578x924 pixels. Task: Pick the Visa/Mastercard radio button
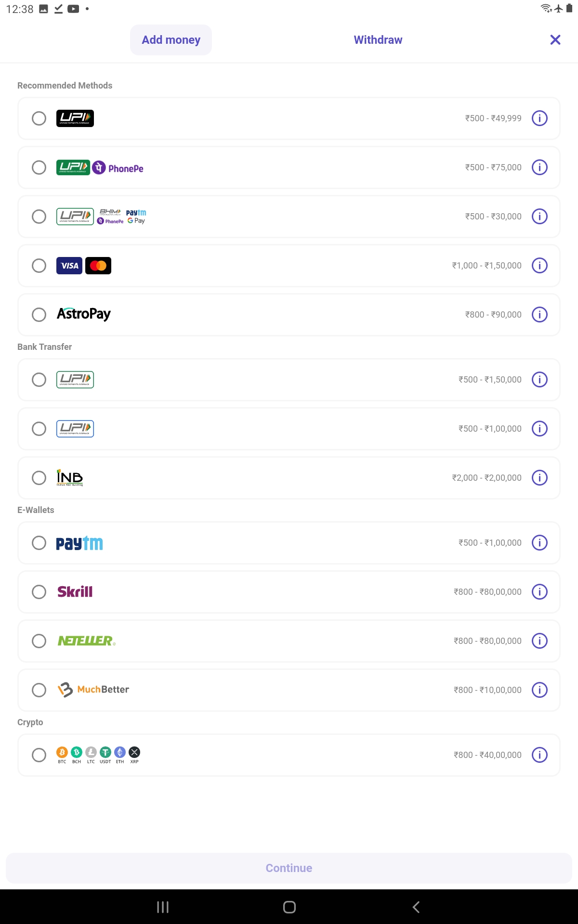click(39, 266)
